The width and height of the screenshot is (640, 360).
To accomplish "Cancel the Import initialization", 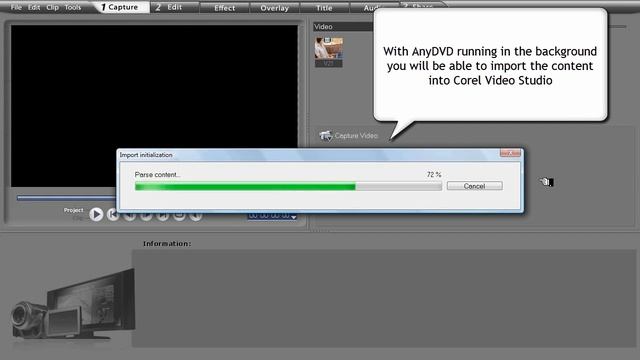I will pyautogui.click(x=474, y=186).
